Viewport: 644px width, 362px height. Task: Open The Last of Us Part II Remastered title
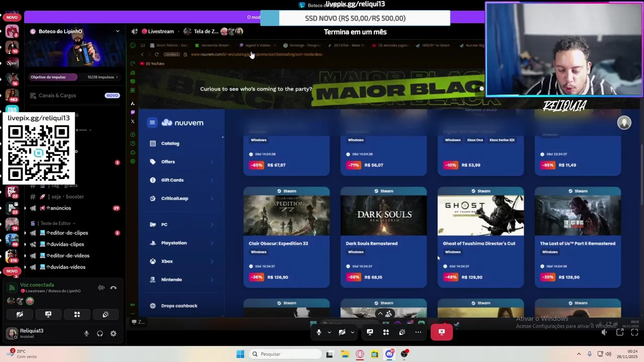click(578, 243)
